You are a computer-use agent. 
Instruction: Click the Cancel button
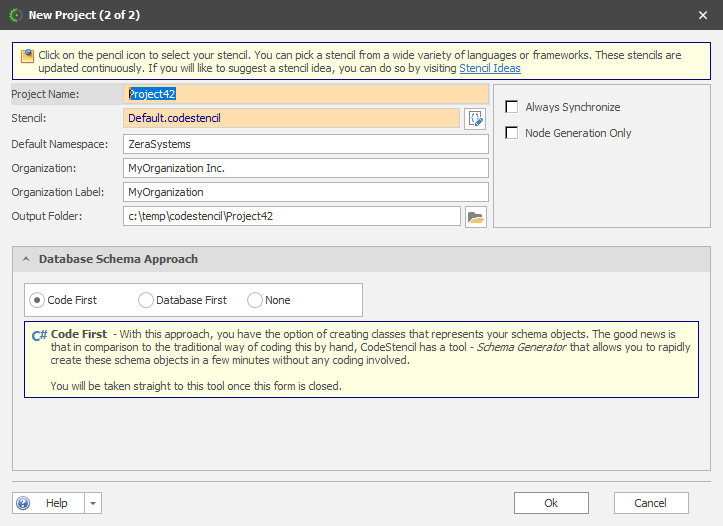(x=651, y=503)
